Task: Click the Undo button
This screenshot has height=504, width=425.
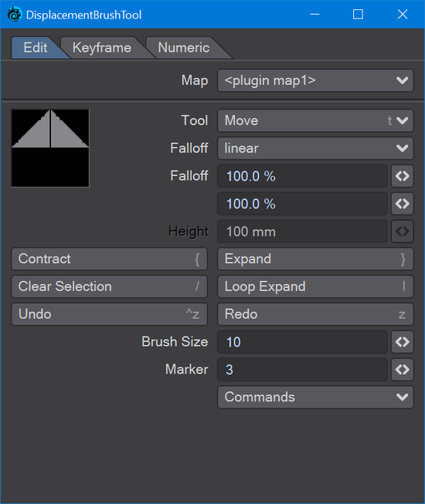Action: (x=110, y=314)
